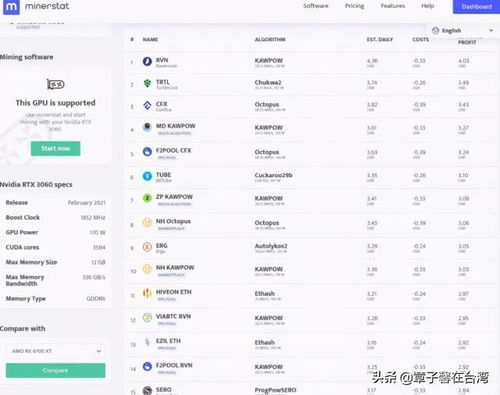Image resolution: width=500 pixels, height=395 pixels.
Task: Select the RVN Ravencoin coin icon
Action: click(147, 61)
